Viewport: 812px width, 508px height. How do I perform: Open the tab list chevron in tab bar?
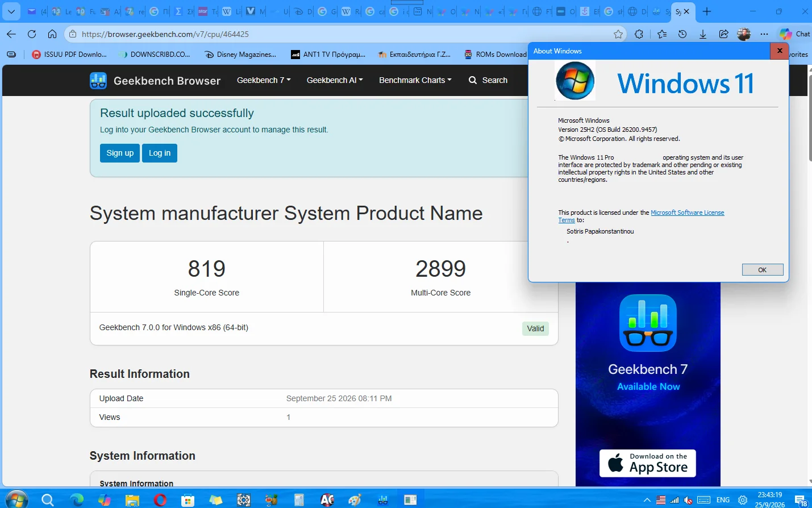[x=11, y=11]
